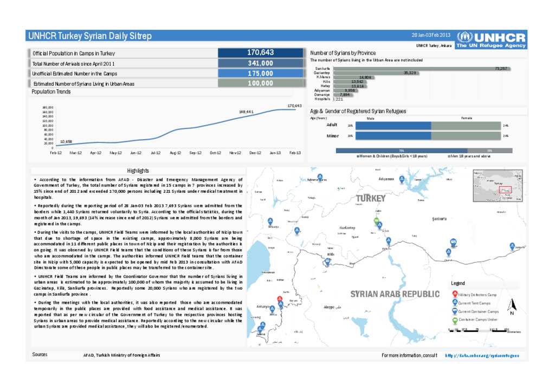Click the Men 18 years and above swatch
Image resolution: width=555 pixels, height=392 pixels.
tap(449, 156)
